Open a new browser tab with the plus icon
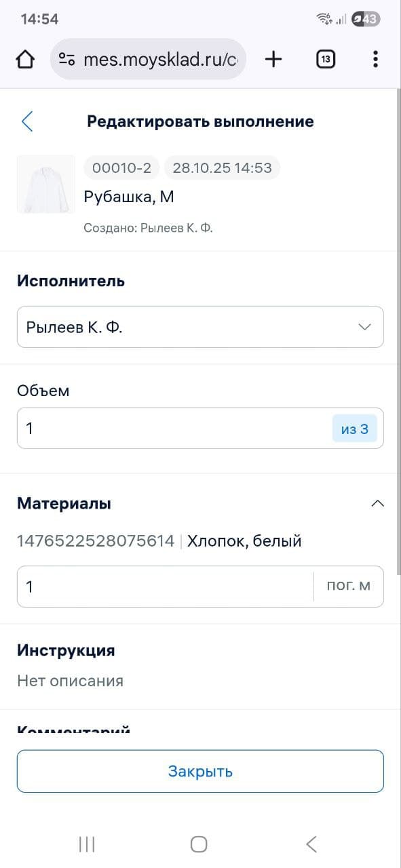This screenshot has width=401, height=868. coord(273,59)
